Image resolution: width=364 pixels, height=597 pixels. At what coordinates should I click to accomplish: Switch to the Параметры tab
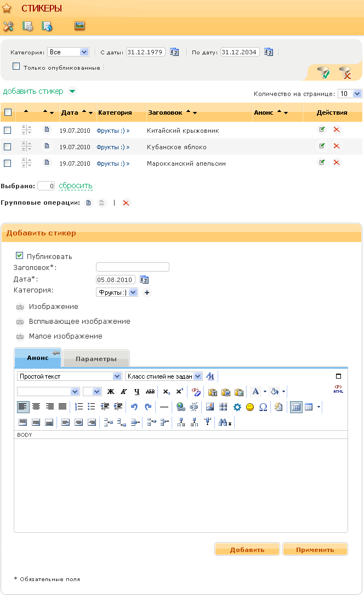tap(96, 359)
